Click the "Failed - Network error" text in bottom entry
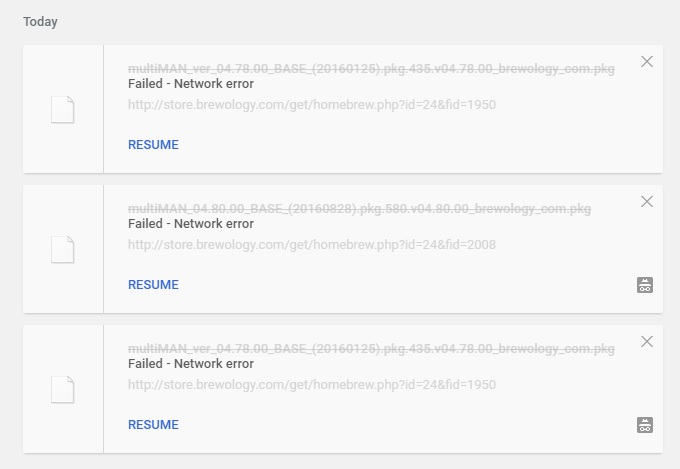The image size is (680, 469). pos(191,364)
